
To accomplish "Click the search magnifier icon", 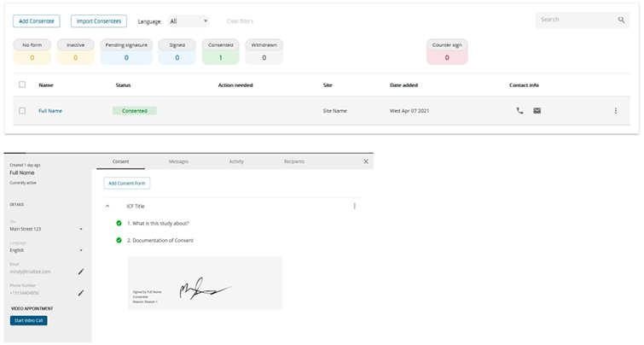I will coord(622,20).
